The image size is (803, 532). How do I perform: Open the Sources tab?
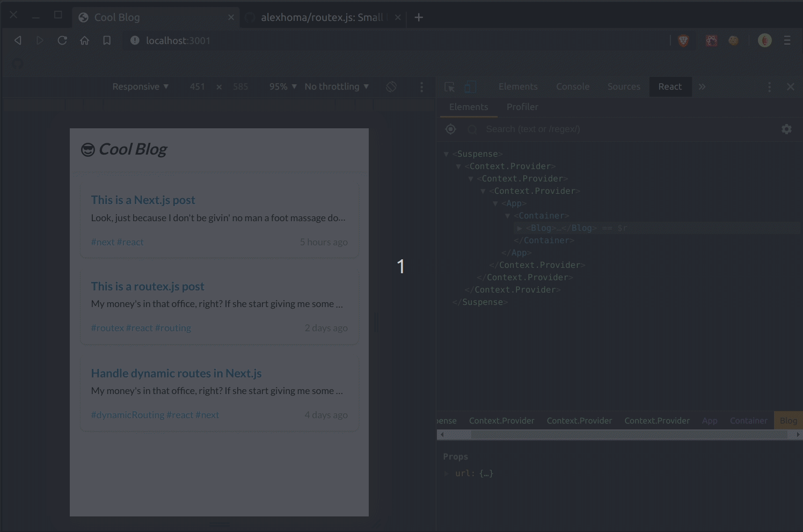[624, 86]
